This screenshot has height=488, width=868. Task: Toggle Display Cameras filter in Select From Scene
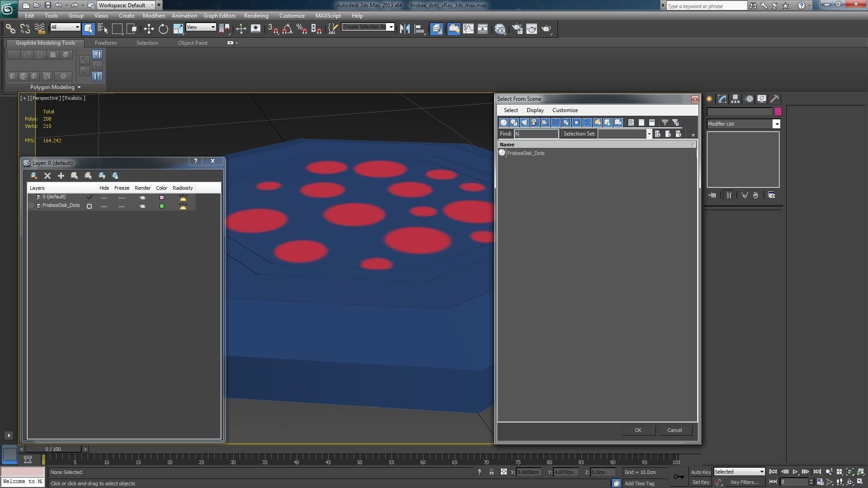(534, 122)
